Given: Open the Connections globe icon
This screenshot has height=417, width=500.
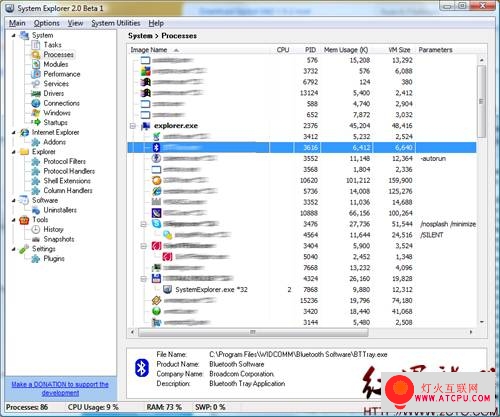Looking at the screenshot, I should click(36, 103).
